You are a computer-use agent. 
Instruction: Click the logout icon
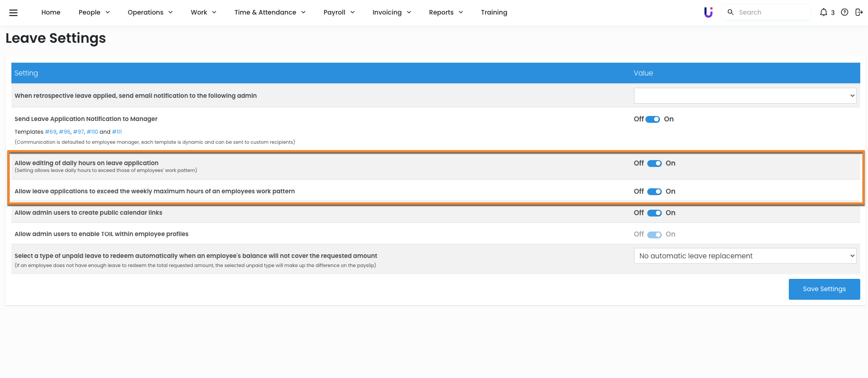click(859, 12)
